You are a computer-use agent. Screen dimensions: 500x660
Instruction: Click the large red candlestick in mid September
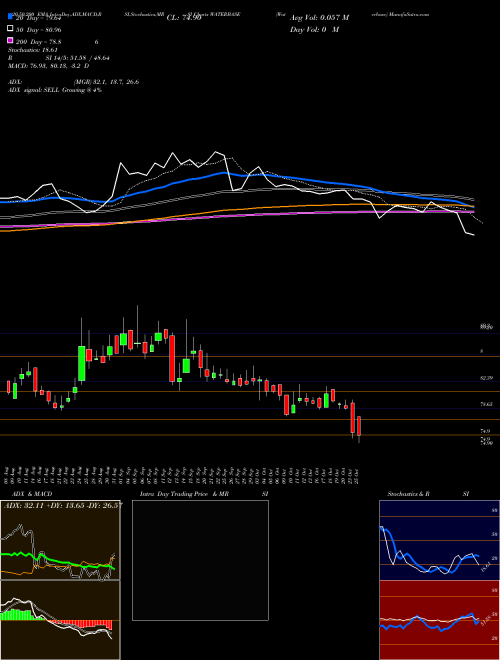172,358
